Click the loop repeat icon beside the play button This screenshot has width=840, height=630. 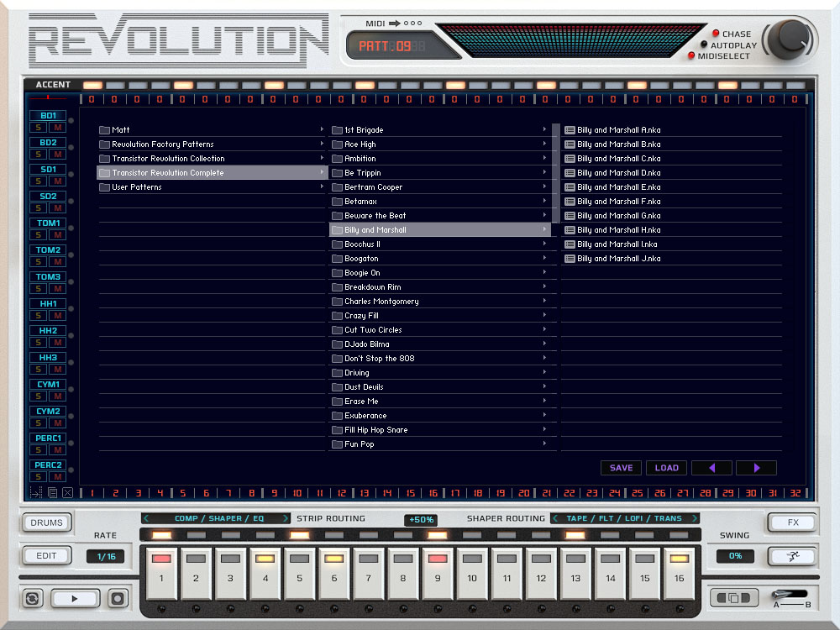[x=31, y=598]
